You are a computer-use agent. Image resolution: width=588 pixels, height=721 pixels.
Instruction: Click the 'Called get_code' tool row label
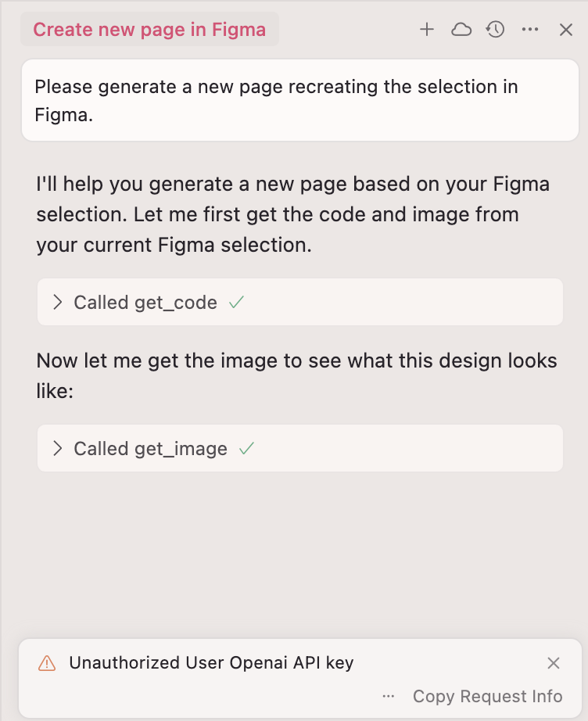point(145,303)
